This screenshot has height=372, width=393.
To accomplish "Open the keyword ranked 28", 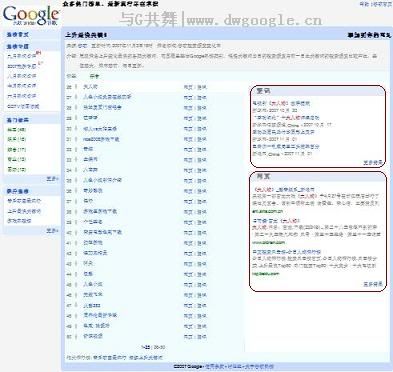I will [x=102, y=108].
